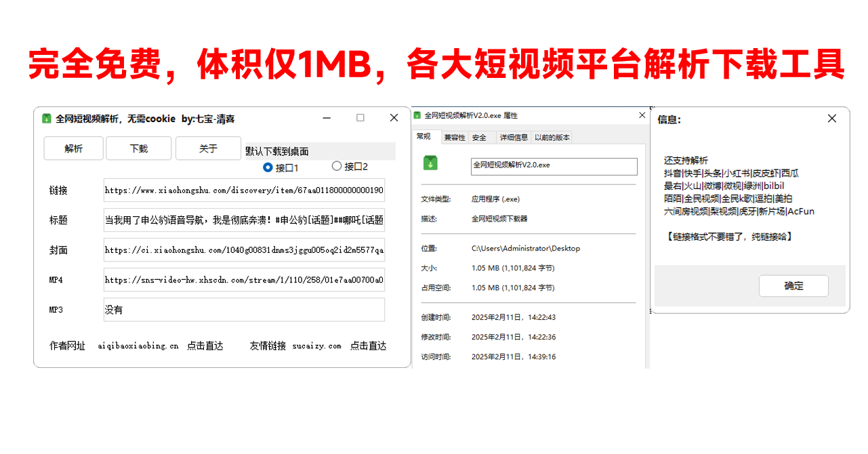Click the MP3 field showing 没有

point(243,310)
